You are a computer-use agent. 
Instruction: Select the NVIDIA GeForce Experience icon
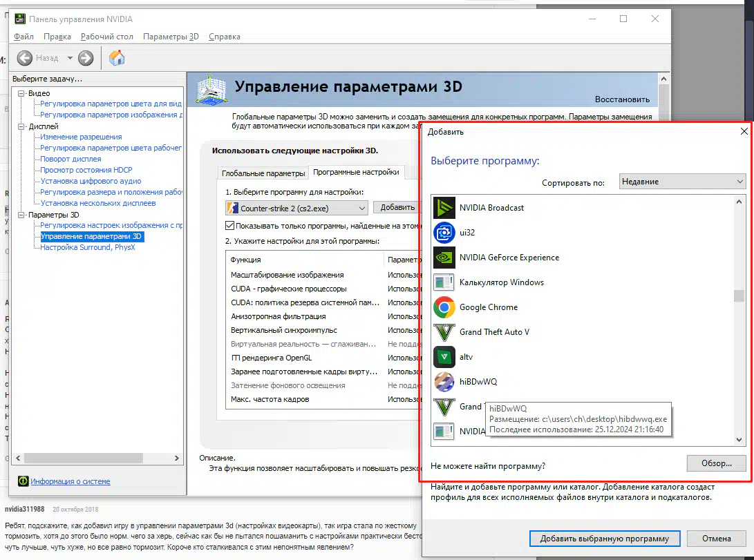click(x=444, y=258)
